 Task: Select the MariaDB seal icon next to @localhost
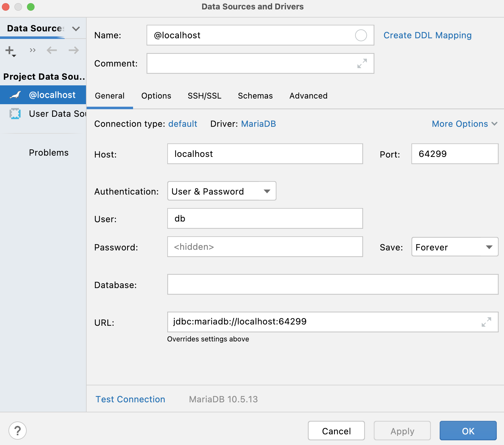coord(15,95)
